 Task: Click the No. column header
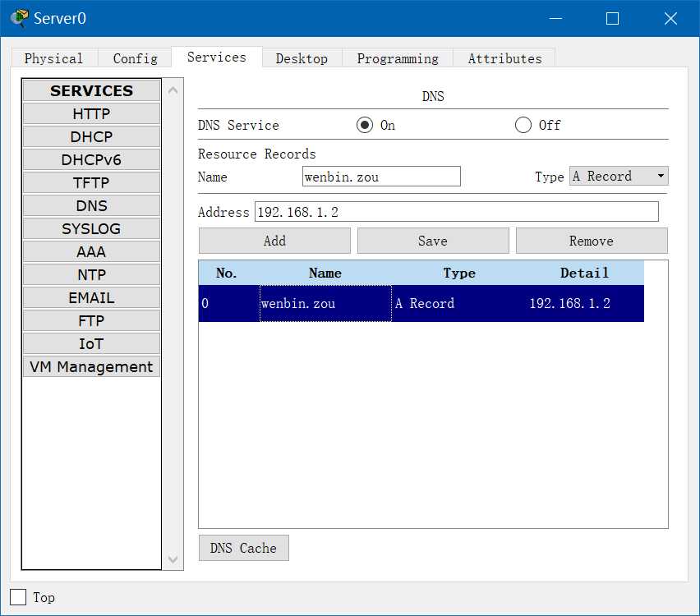[226, 273]
